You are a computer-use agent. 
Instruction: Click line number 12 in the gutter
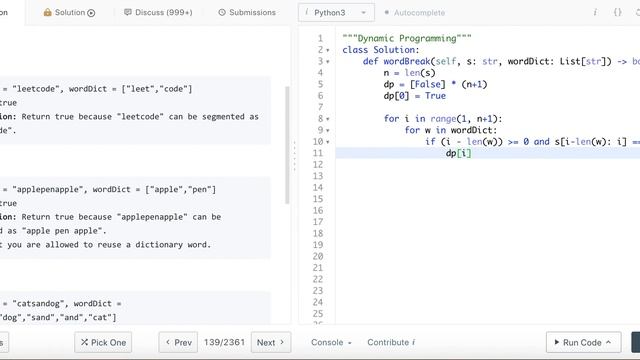tap(318, 165)
